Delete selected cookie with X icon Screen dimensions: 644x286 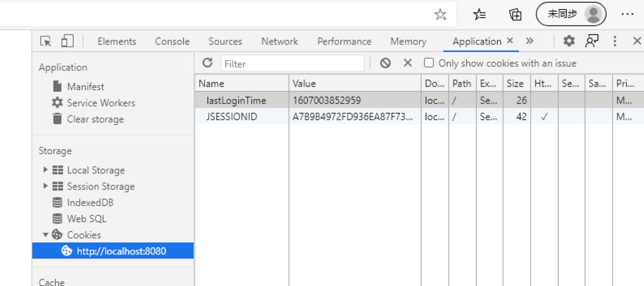pyautogui.click(x=408, y=63)
